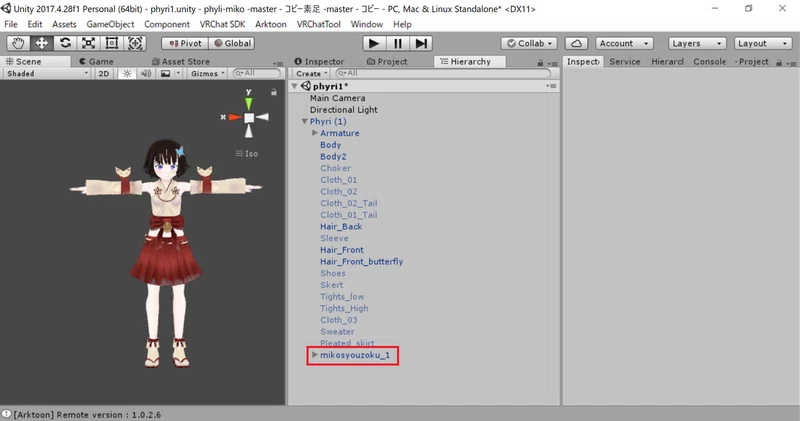Open the Shaded draw mode dropdown
The width and height of the screenshot is (800, 421).
[x=47, y=73]
